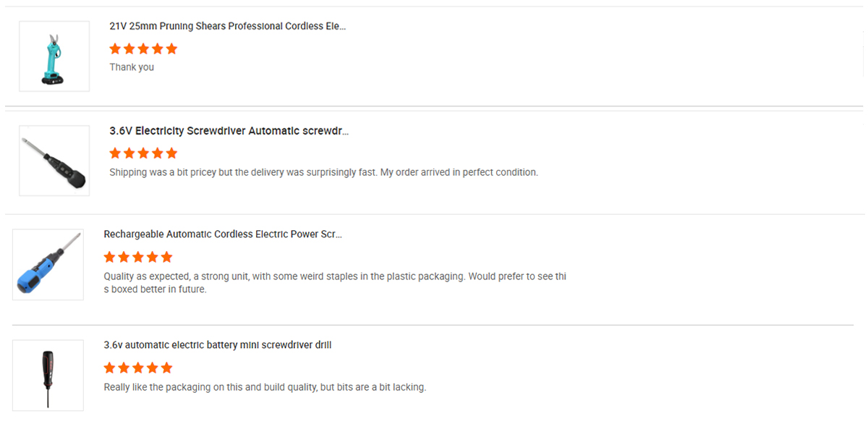Viewport: 868px width, 424px height.
Task: Click first star of mini screwdriver drill rating
Action: click(x=110, y=368)
